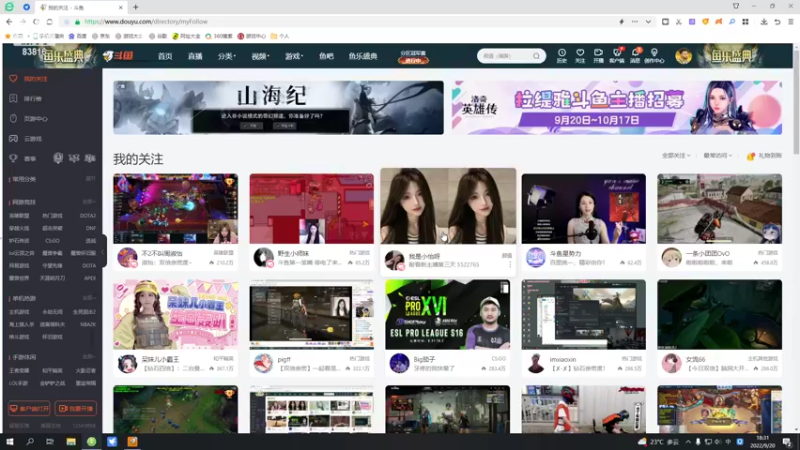Open 赛事 trophy item in sidebar

(x=23, y=159)
